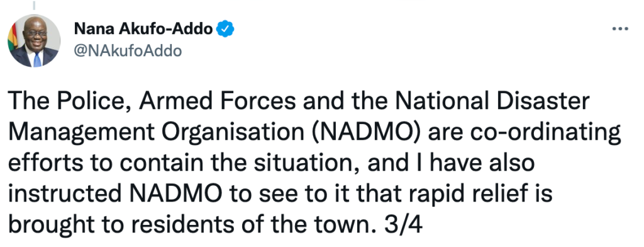Open Nana Akufo-Addo's profile picture
The width and height of the screenshot is (644, 247).
click(x=34, y=40)
